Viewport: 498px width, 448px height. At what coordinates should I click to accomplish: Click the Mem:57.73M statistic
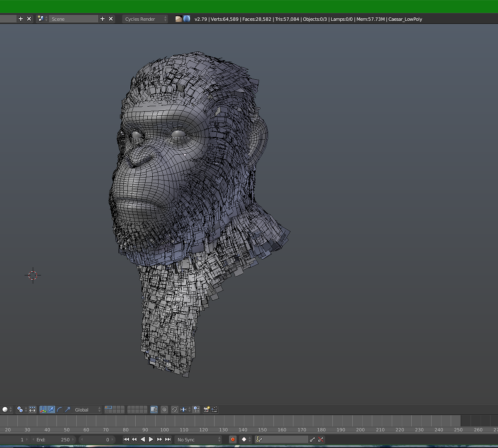[371, 19]
